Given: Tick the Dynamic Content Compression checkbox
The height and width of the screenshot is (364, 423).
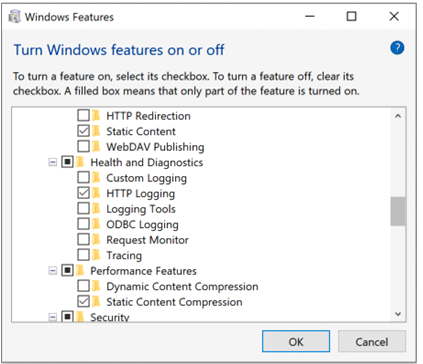Looking at the screenshot, I should click(83, 286).
